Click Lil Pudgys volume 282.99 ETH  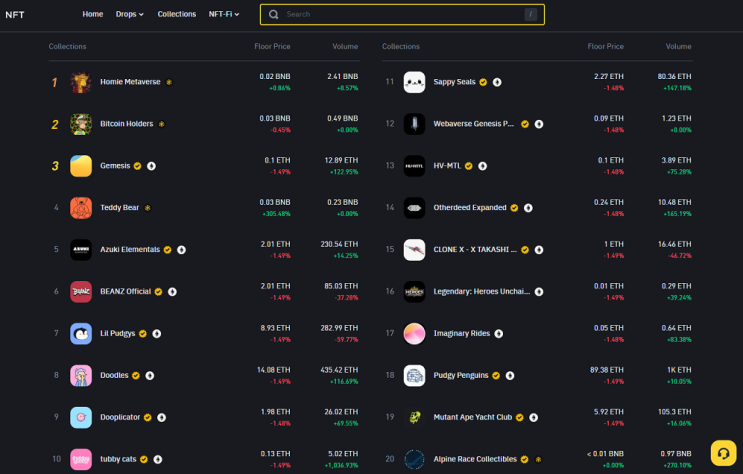pyautogui.click(x=339, y=328)
